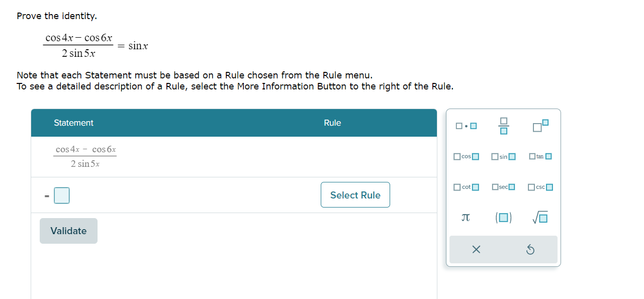Viewport: 644px width, 299px height.
Task: Insert the exponent superscript template
Action: point(540,126)
